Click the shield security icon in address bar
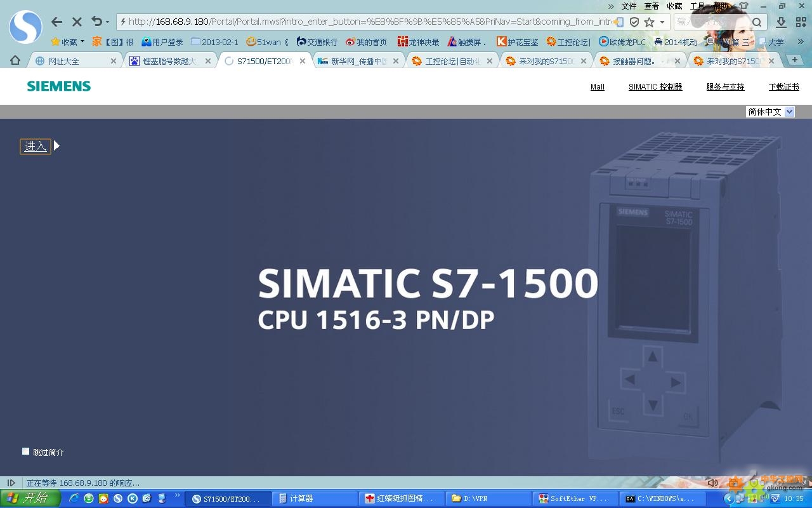812x508 pixels. (634, 22)
